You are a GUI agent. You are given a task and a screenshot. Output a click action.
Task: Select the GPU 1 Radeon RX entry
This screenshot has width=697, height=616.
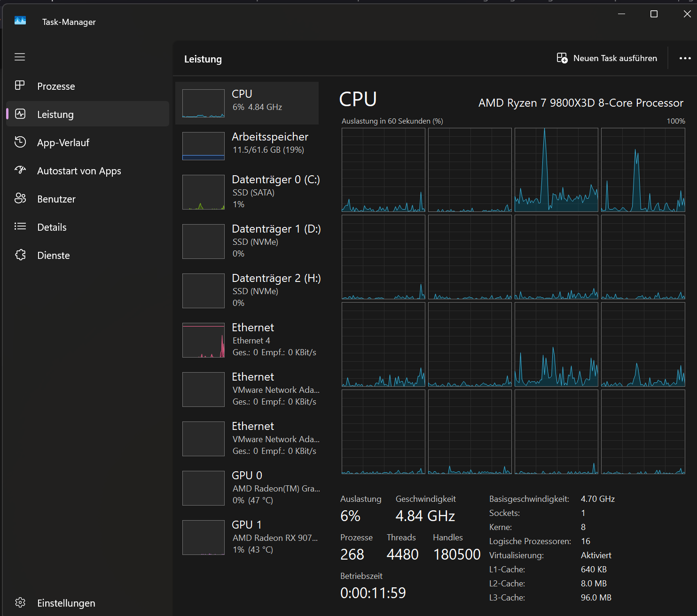[x=247, y=537]
